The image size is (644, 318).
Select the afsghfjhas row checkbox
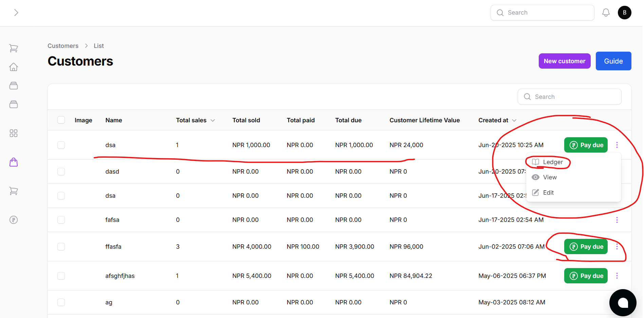(x=61, y=276)
